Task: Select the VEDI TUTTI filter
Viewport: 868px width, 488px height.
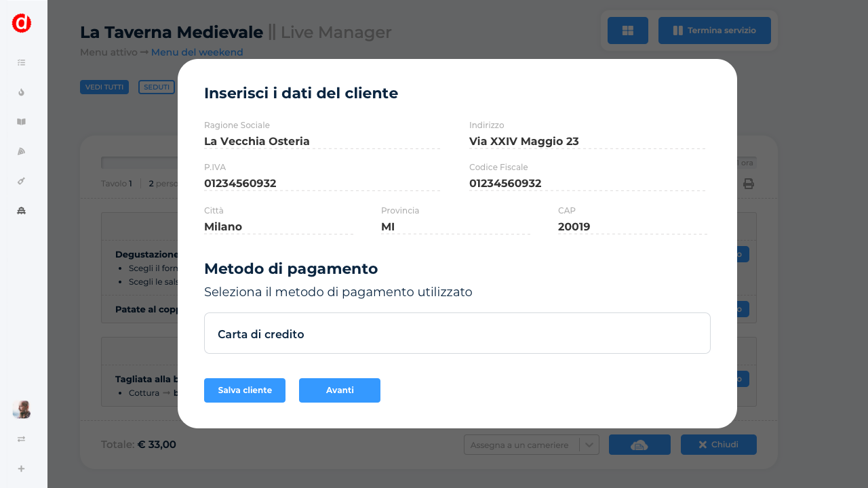Action: click(104, 87)
